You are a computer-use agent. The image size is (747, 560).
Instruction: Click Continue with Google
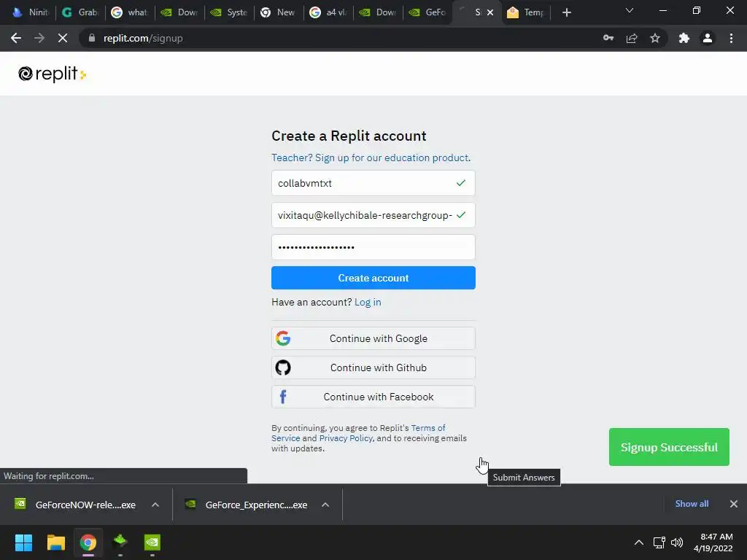[373, 338]
